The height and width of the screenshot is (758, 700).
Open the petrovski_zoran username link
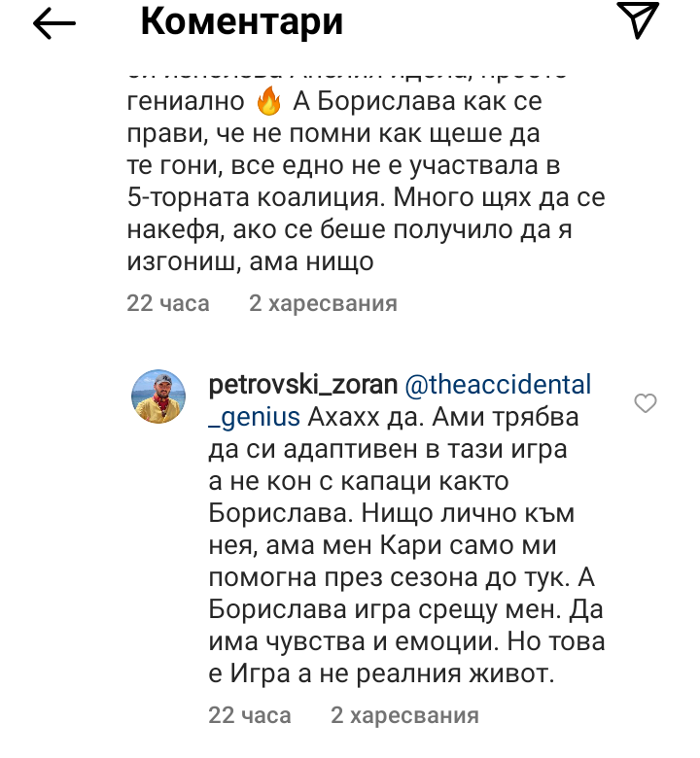click(303, 386)
